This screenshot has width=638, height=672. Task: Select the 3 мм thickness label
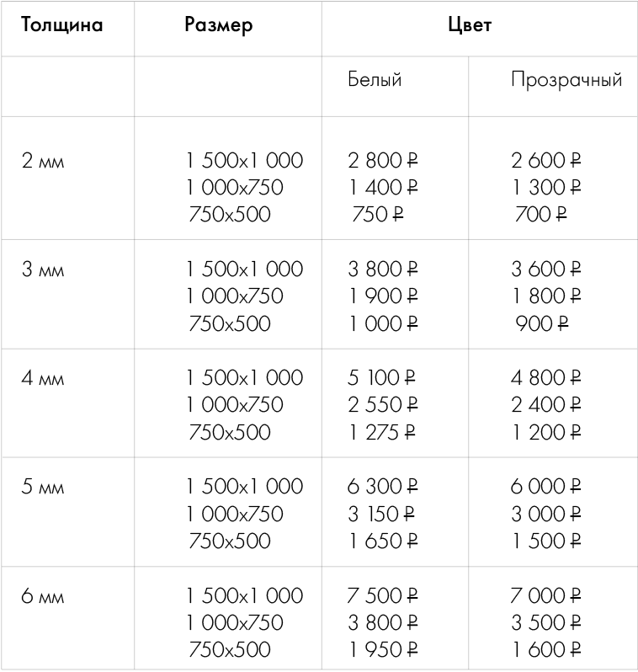click(x=43, y=269)
